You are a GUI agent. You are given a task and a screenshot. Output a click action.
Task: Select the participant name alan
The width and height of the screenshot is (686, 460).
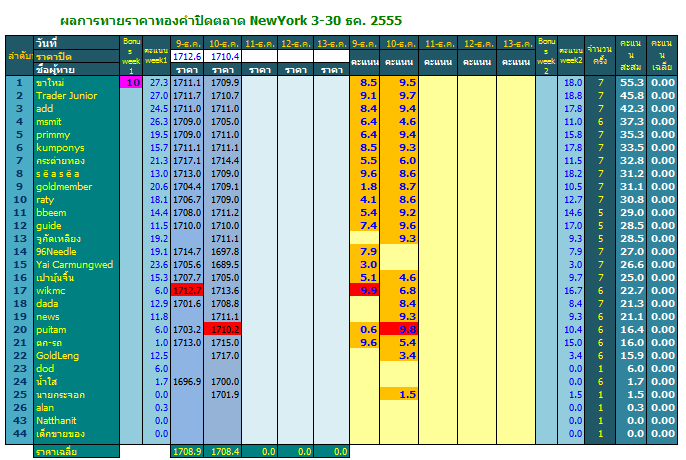pyautogui.click(x=45, y=407)
